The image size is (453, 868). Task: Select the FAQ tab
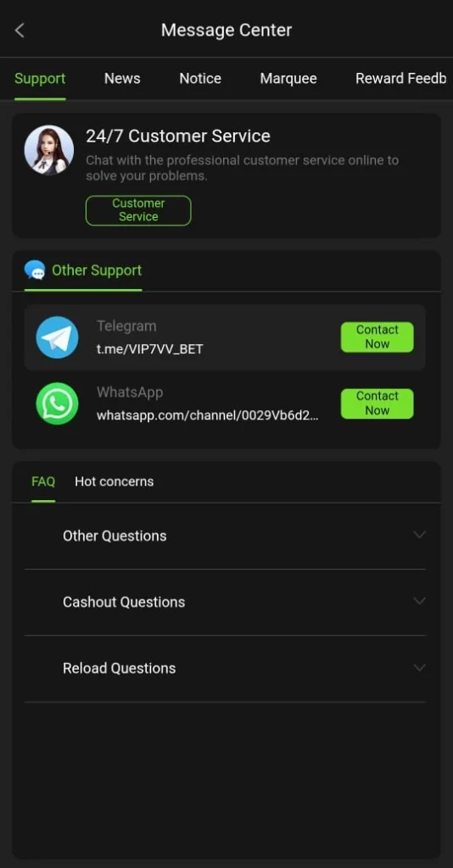[43, 481]
